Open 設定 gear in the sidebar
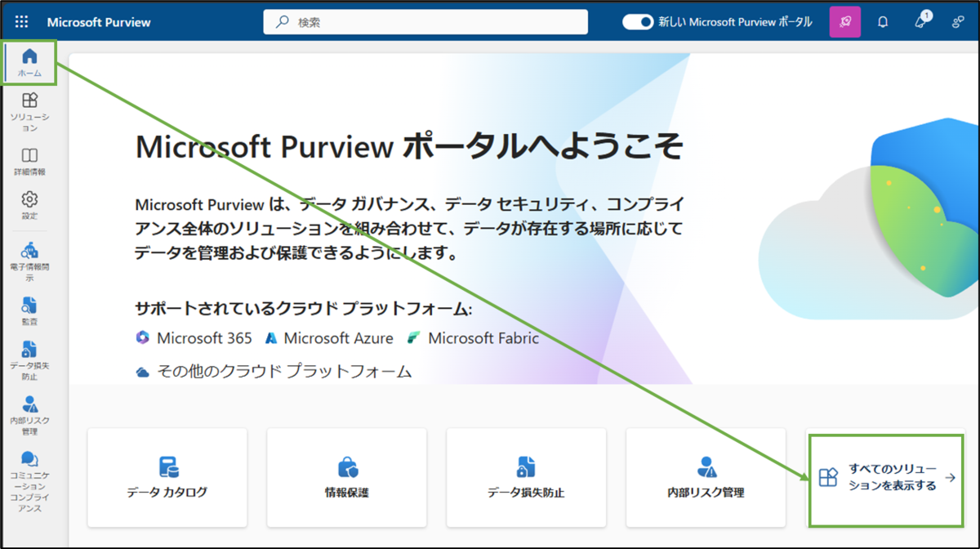 pyautogui.click(x=29, y=206)
